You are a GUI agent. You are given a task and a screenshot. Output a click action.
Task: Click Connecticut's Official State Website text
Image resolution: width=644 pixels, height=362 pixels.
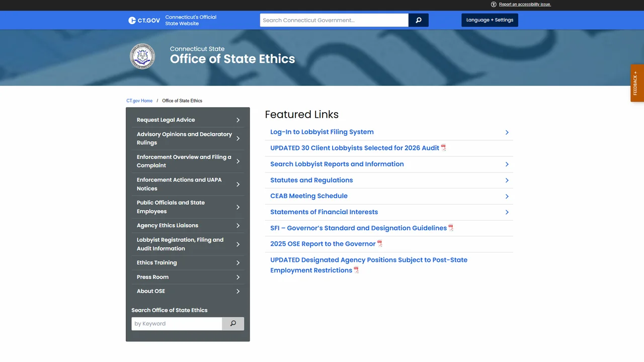[191, 20]
